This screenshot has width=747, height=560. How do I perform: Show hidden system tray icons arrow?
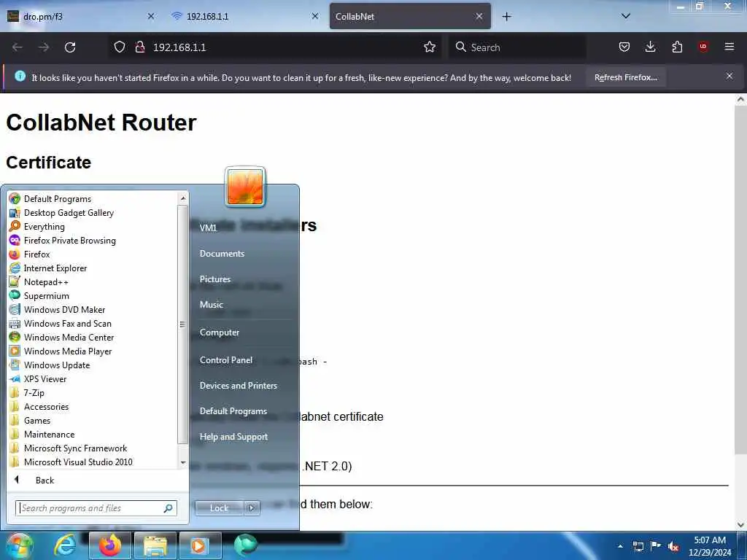coord(620,545)
